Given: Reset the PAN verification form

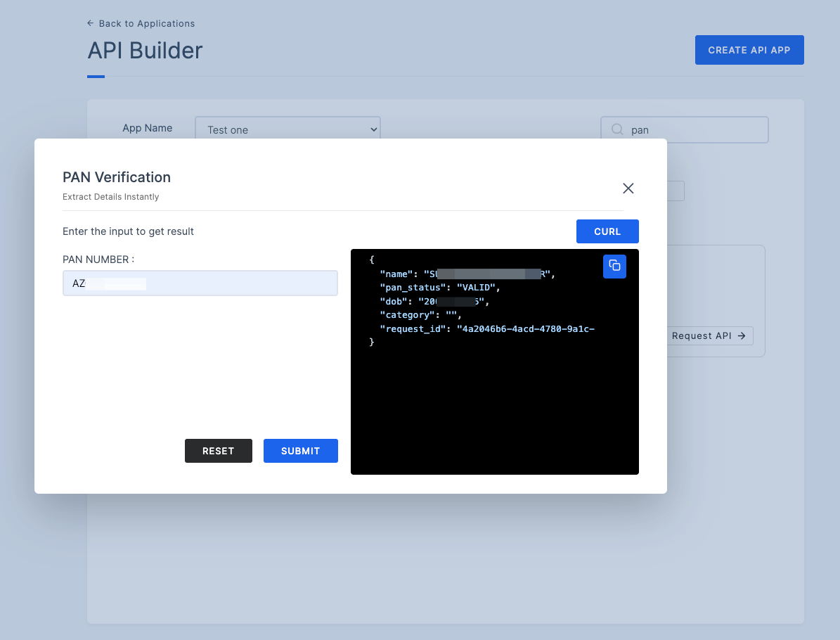Looking at the screenshot, I should (218, 451).
